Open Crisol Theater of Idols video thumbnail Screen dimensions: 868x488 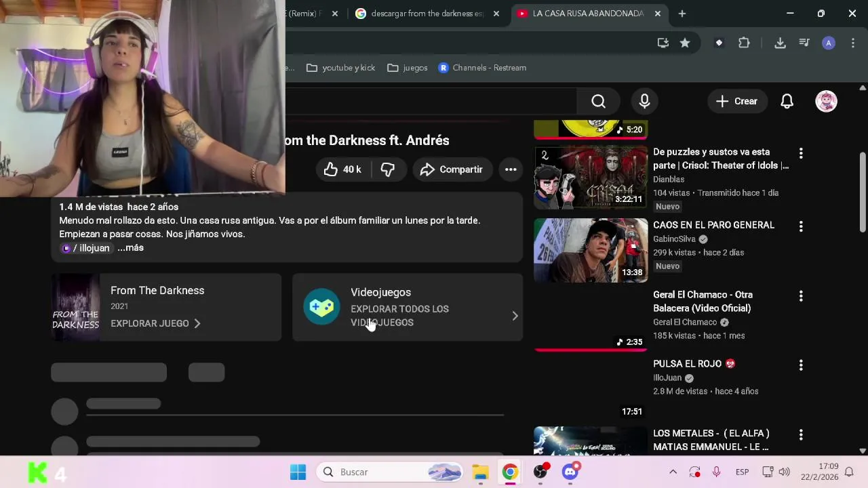591,177
